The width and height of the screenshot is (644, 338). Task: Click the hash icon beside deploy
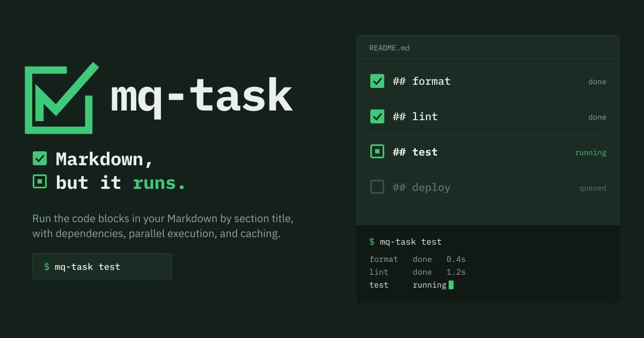399,187
